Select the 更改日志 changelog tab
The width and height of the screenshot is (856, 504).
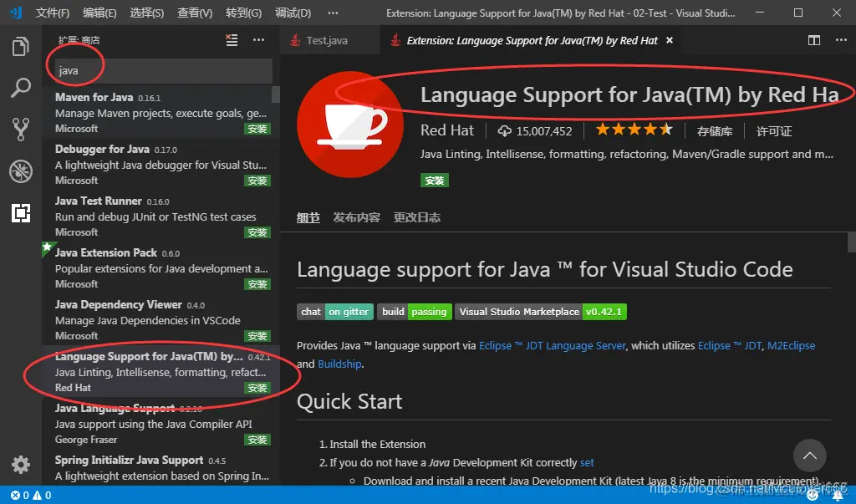417,217
